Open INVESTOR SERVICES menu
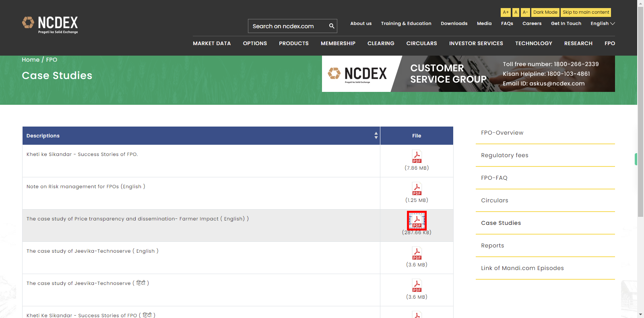This screenshot has width=644, height=318. 476,43
